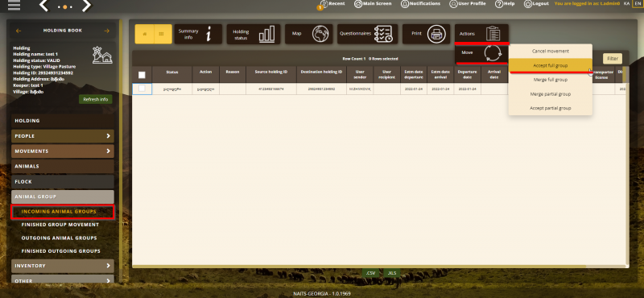Sort by Source holding ID column
Image resolution: width=644 pixels, height=298 pixels.
pos(271,74)
